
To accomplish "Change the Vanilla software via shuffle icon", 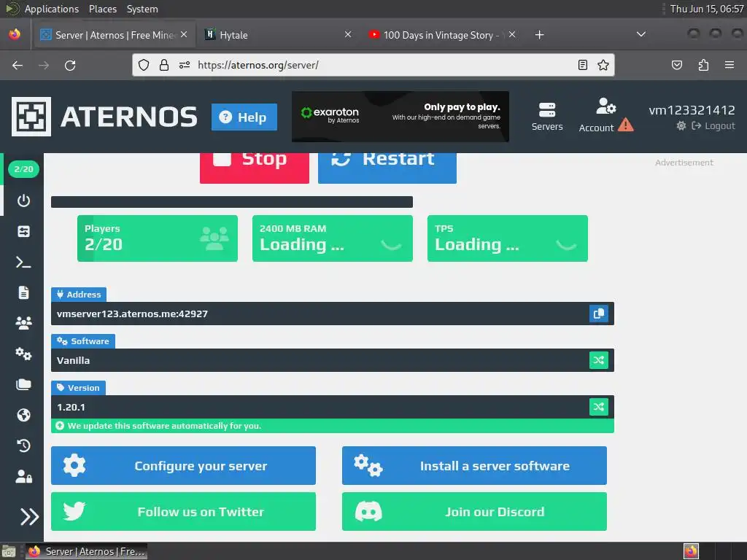I will click(599, 360).
